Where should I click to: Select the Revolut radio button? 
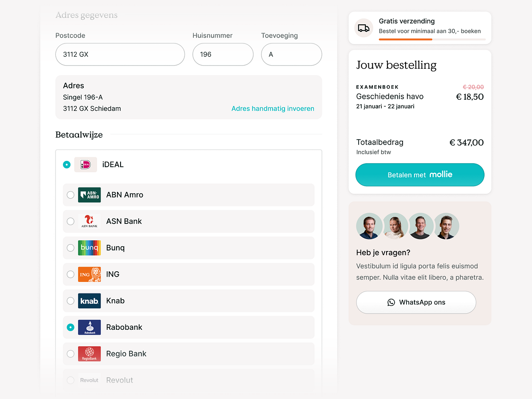(70, 380)
